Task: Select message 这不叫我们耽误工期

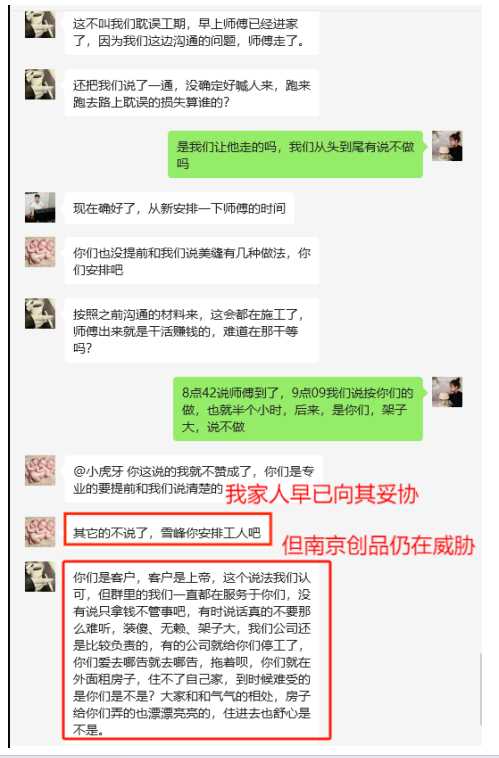Action: click(191, 32)
